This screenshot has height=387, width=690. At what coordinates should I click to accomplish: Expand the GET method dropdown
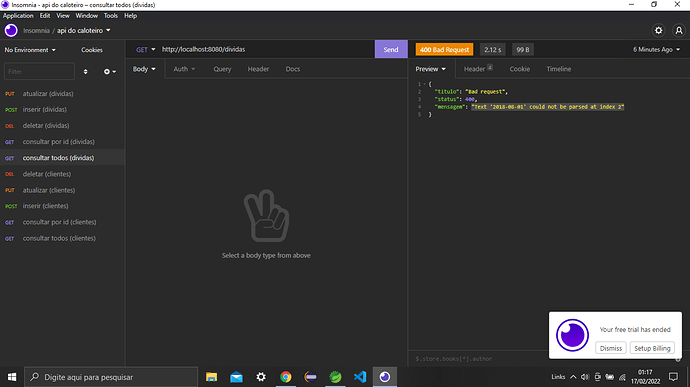pyautogui.click(x=145, y=49)
